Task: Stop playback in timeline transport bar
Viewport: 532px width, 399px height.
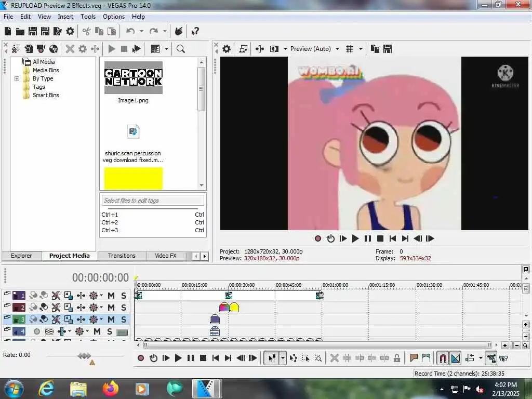Action: click(203, 358)
